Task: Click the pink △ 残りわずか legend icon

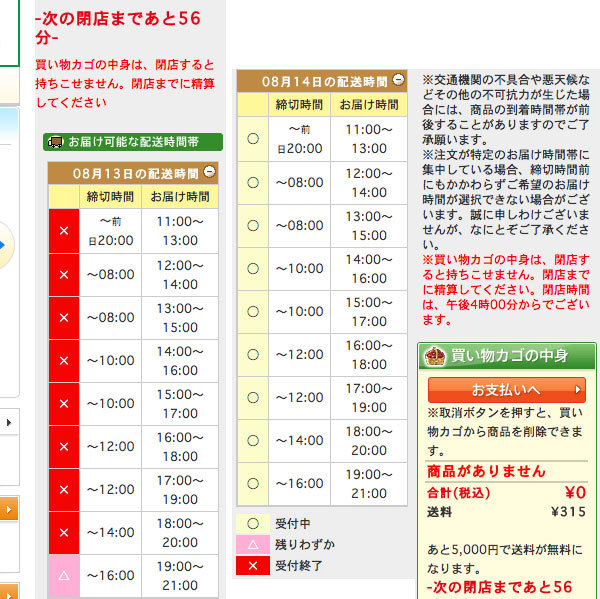Action: pyautogui.click(x=252, y=544)
